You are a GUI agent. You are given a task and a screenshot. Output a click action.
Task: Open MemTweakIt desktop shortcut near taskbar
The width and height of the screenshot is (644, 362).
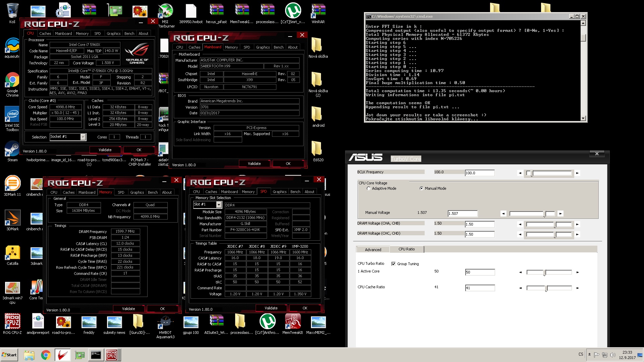click(292, 324)
